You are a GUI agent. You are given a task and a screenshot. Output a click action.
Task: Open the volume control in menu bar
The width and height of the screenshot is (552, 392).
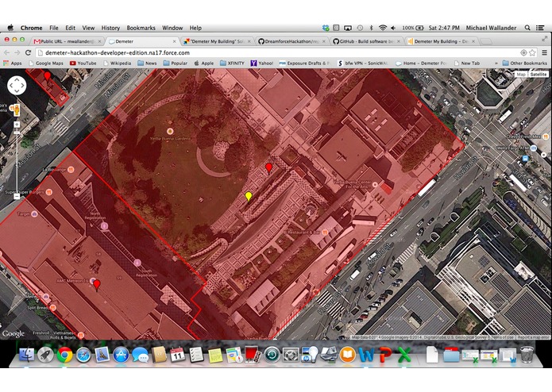click(x=393, y=28)
